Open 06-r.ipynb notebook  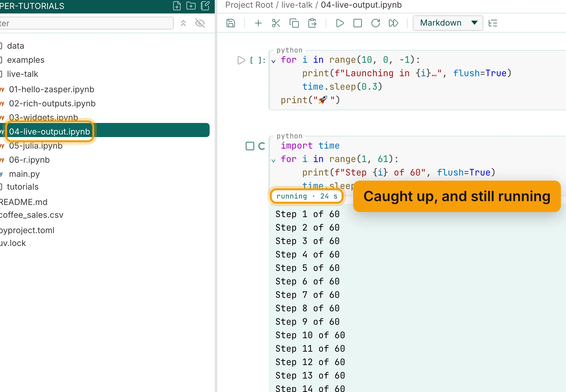[x=29, y=160]
